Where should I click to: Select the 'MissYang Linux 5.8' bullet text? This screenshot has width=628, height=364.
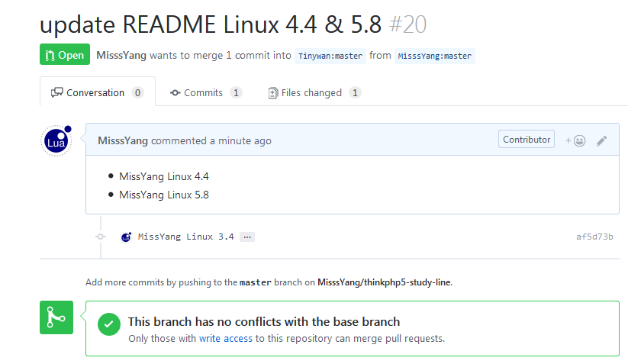(x=164, y=195)
